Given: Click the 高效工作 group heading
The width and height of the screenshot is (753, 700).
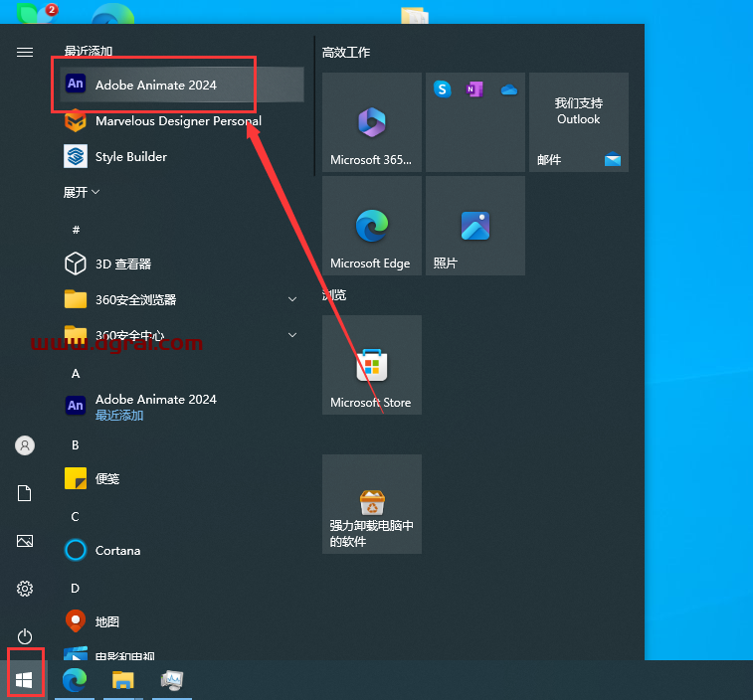Looking at the screenshot, I should point(346,53).
